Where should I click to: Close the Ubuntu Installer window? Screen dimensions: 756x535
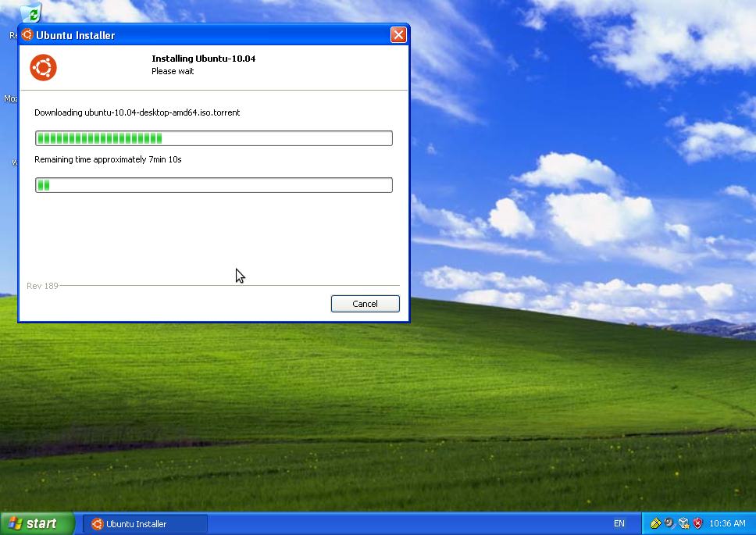pyautogui.click(x=398, y=34)
